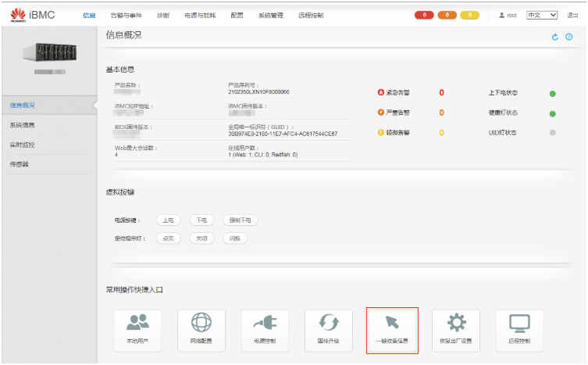
Task: Click the yellow minor alarm counter badge
Action: point(469,15)
